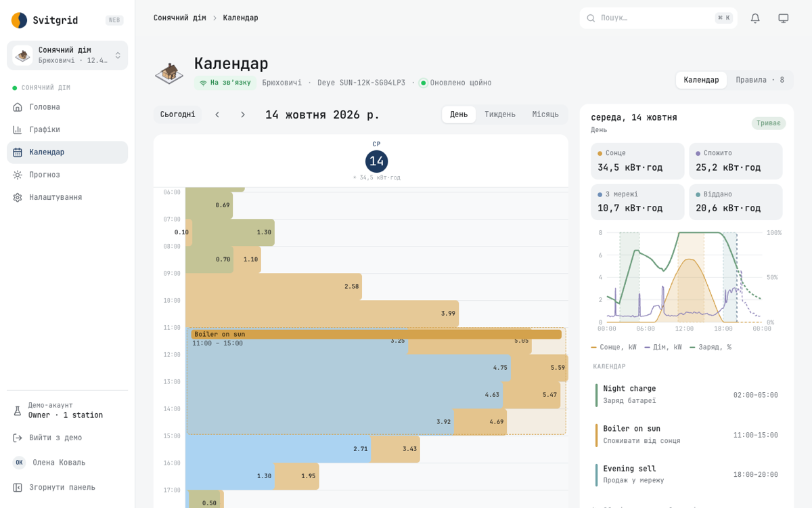Click the Триває status badge
This screenshot has width=812, height=508.
coord(769,123)
